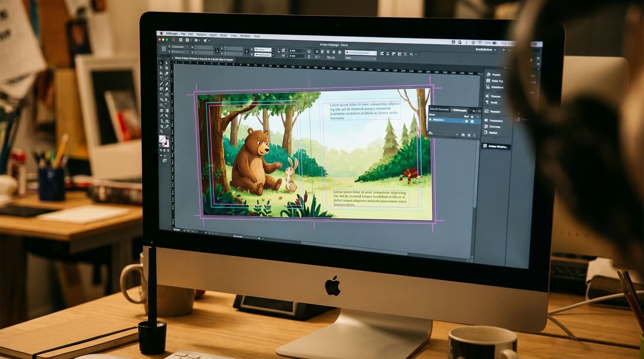Open the Edit menu
Image resolution: width=644 pixels, height=359 pixels.
tap(191, 34)
